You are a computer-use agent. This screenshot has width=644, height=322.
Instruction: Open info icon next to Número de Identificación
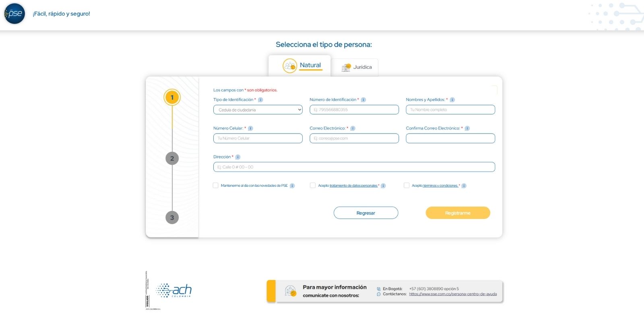click(x=363, y=100)
